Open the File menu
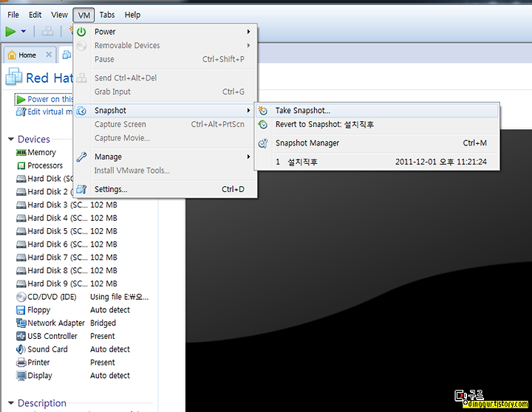Viewport: 532px width, 412px height. click(x=13, y=15)
